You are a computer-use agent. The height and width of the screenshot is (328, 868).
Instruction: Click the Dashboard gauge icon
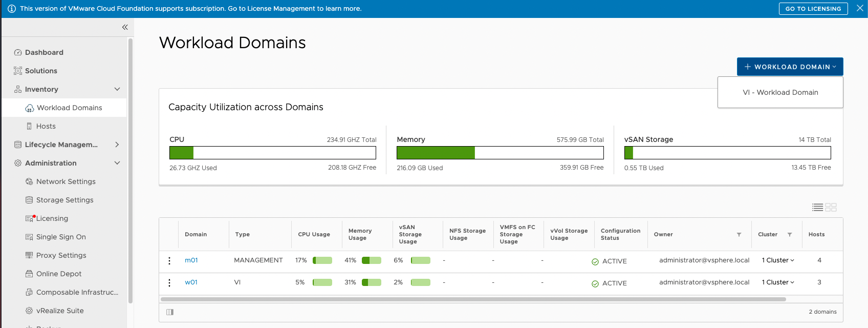[18, 52]
